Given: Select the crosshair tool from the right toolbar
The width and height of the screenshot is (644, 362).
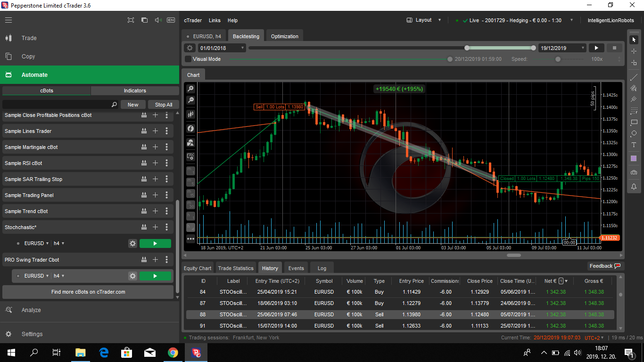Looking at the screenshot, I should pos(634,51).
